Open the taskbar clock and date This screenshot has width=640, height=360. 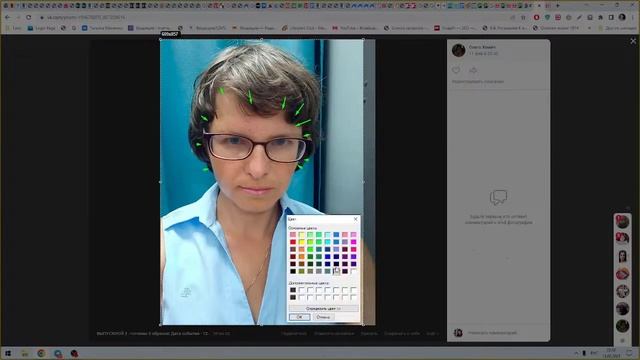click(x=611, y=353)
